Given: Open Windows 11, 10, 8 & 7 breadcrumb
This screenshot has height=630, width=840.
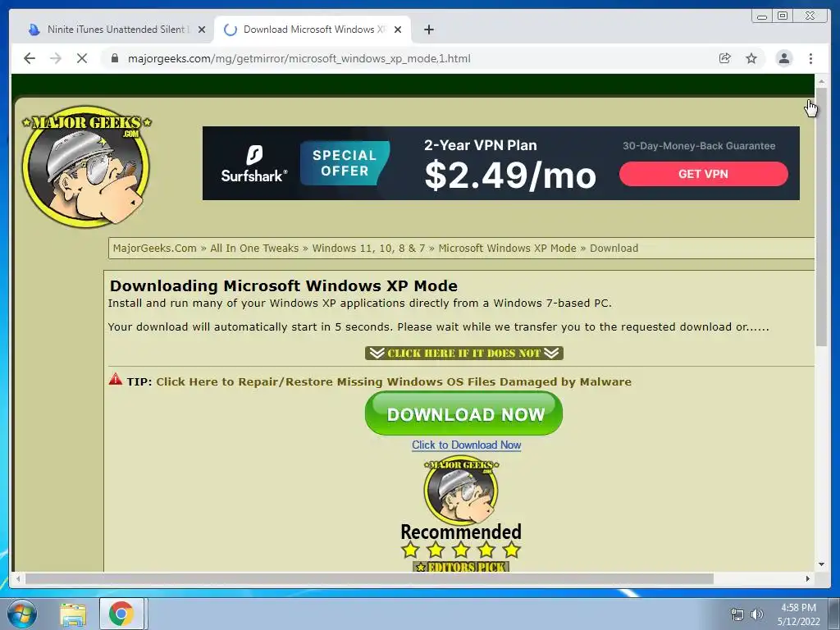Looking at the screenshot, I should pyautogui.click(x=368, y=248).
